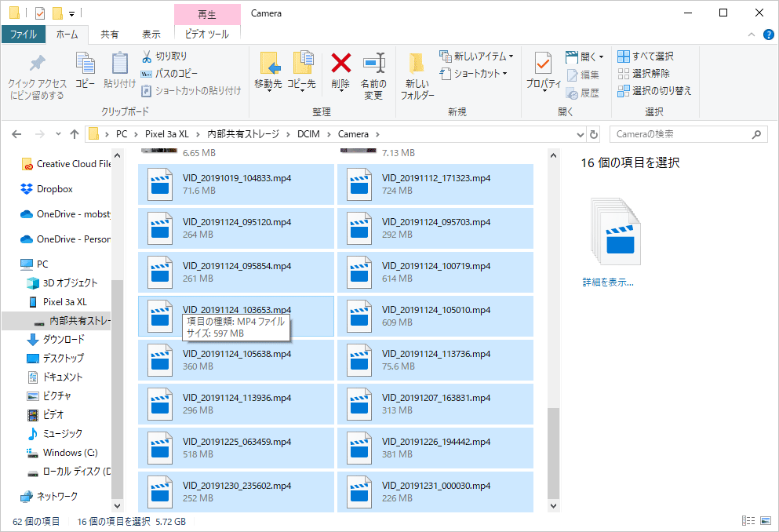Select the Home (ホーム) tab

(x=67, y=35)
